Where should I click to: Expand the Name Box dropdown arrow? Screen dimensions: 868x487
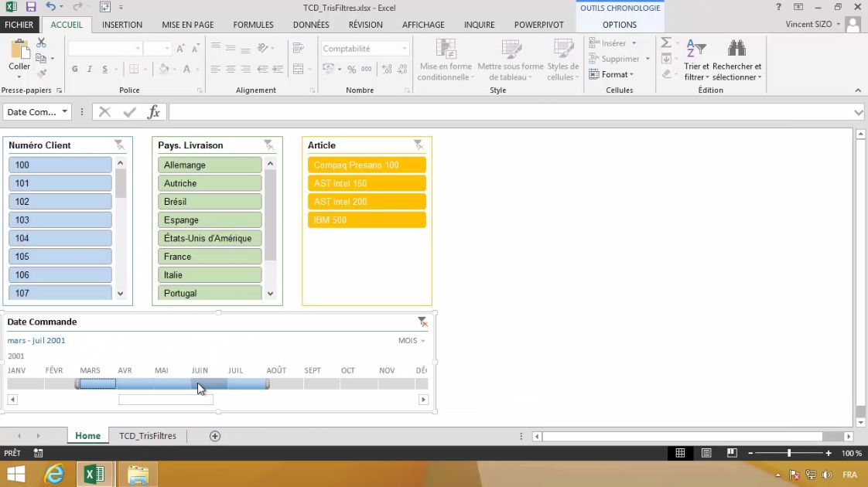[x=64, y=112]
